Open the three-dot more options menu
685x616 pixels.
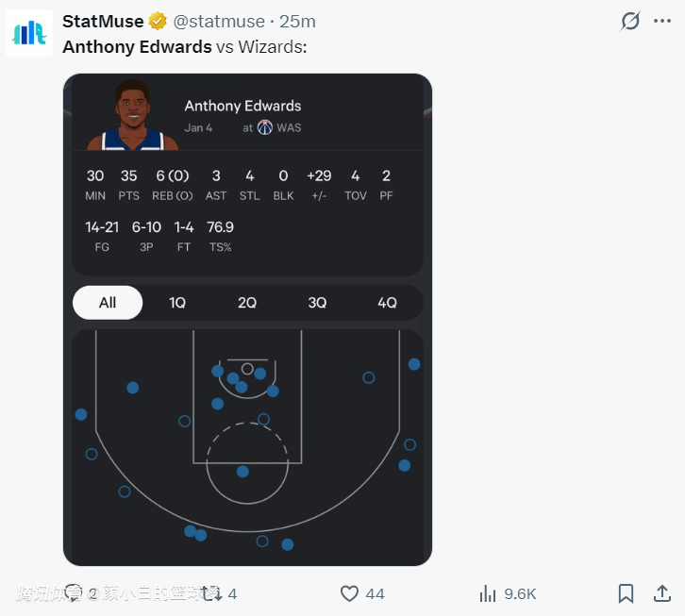[x=662, y=21]
